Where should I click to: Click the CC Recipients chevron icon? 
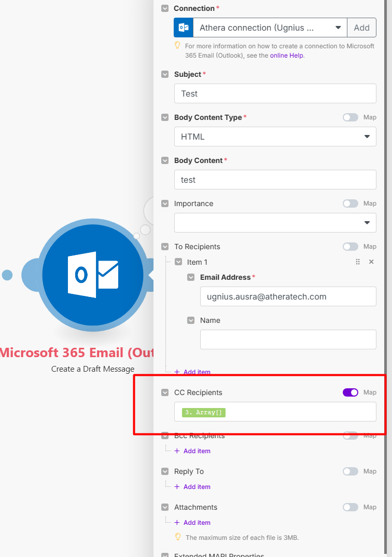pyautogui.click(x=165, y=392)
